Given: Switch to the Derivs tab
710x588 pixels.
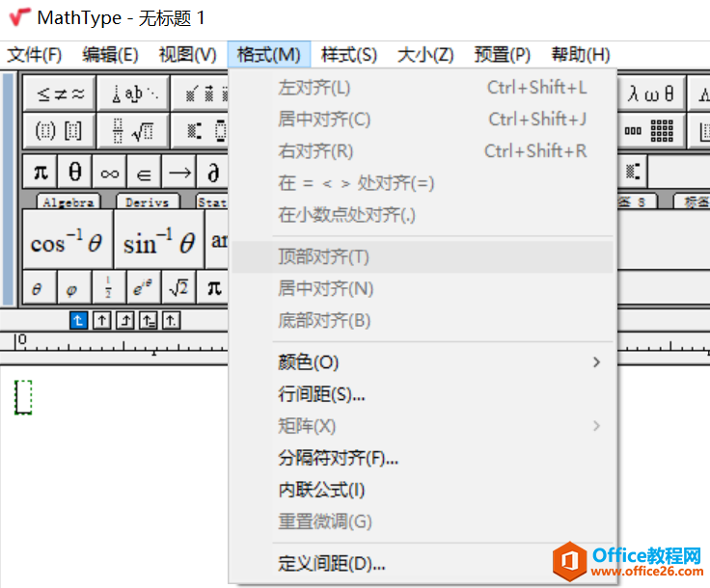Looking at the screenshot, I should [148, 201].
